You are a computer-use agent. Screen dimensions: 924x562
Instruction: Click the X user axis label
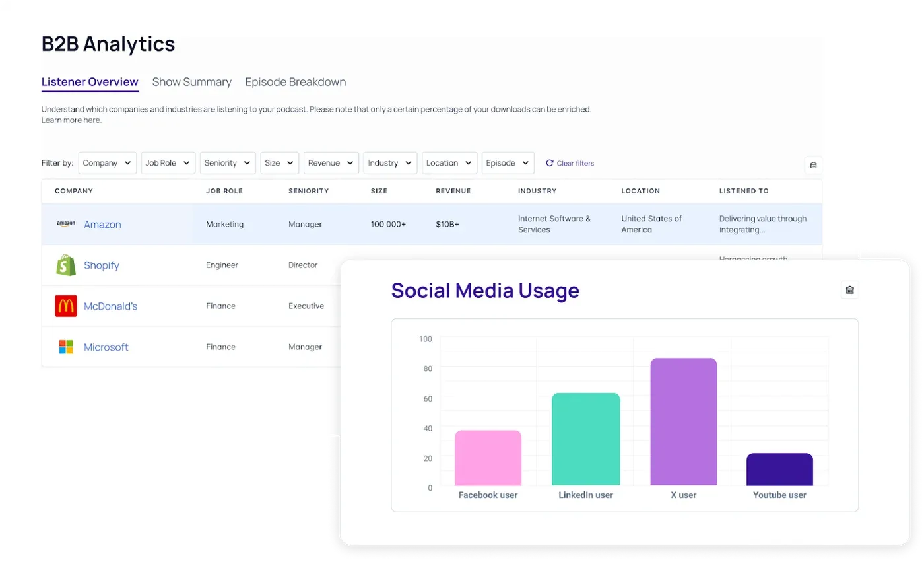683,495
